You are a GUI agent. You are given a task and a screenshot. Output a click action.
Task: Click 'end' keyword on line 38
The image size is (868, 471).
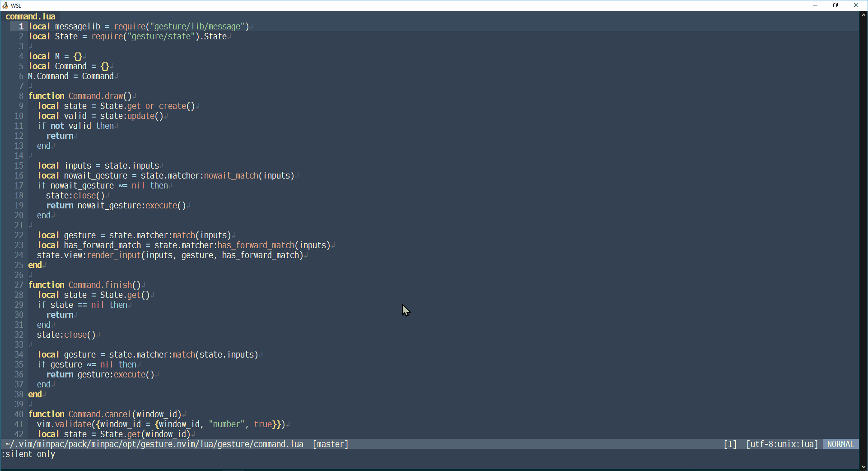35,395
